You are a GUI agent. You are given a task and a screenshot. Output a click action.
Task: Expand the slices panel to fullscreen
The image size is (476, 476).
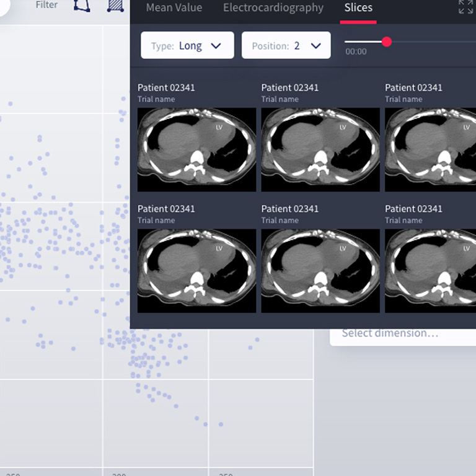pyautogui.click(x=465, y=7)
